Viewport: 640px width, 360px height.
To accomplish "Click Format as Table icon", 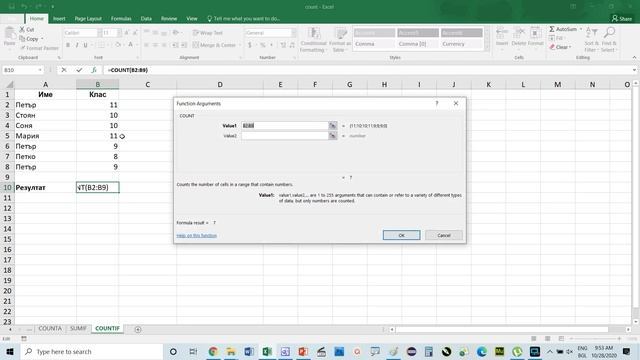I will [340, 40].
